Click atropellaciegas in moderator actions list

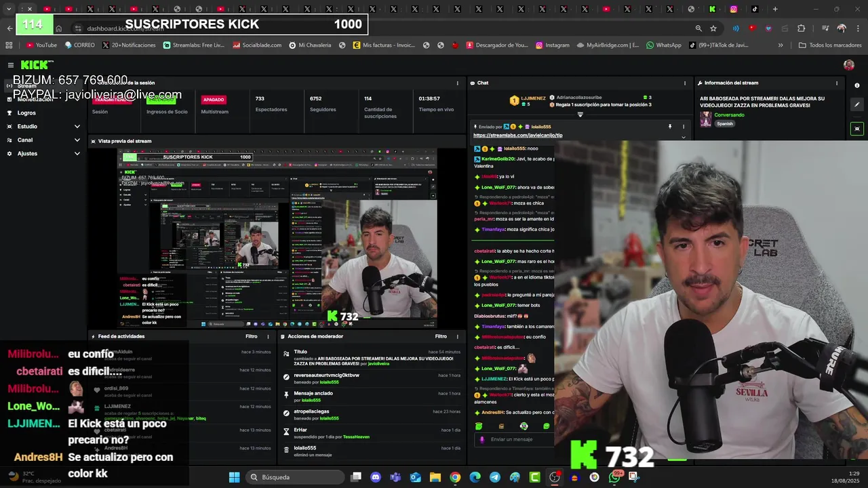pyautogui.click(x=312, y=411)
